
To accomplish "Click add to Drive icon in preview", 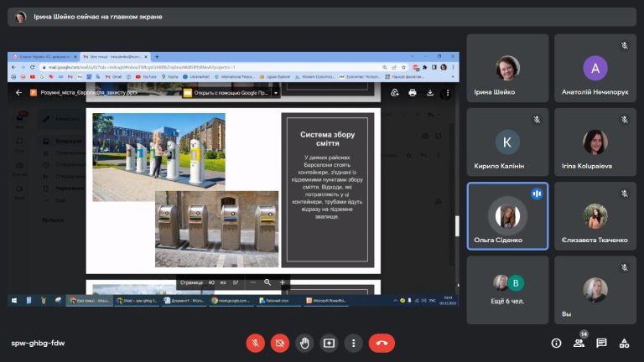I will [395, 93].
